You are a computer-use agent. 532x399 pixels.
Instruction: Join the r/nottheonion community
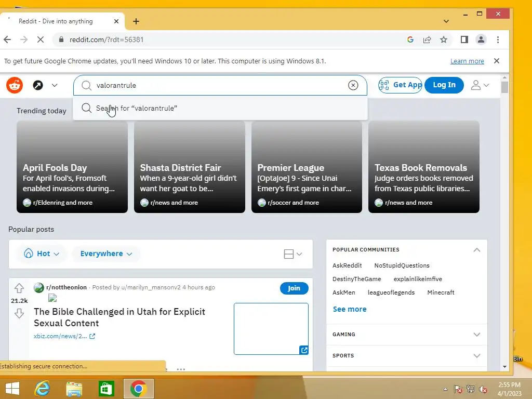click(x=294, y=288)
